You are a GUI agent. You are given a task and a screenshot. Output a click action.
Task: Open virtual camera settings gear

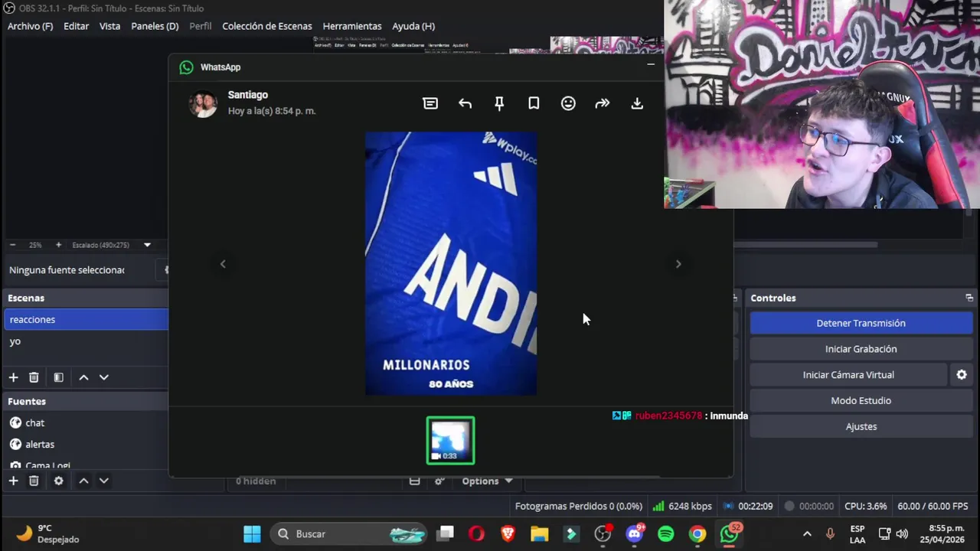point(962,375)
